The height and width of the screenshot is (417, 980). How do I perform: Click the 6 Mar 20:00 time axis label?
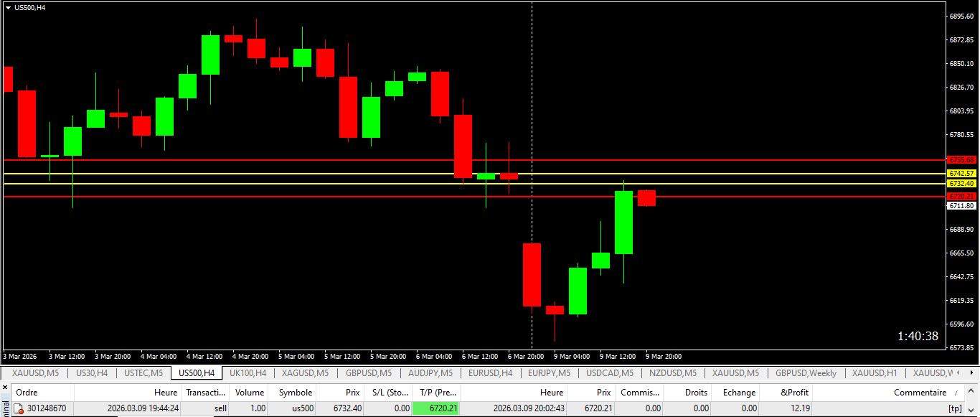526,356
